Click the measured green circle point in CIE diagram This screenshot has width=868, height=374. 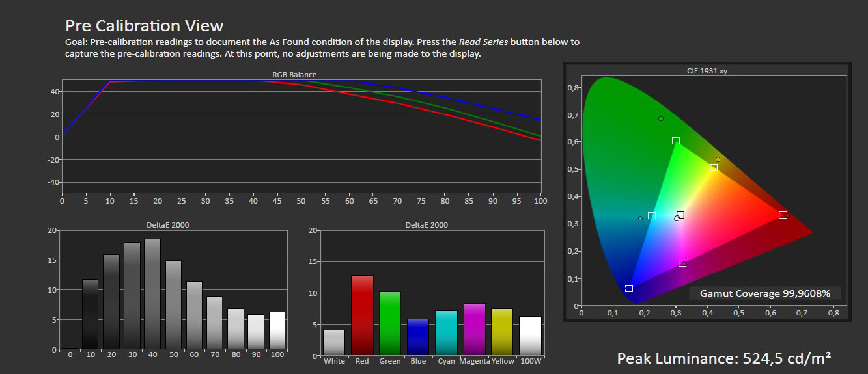(x=661, y=119)
